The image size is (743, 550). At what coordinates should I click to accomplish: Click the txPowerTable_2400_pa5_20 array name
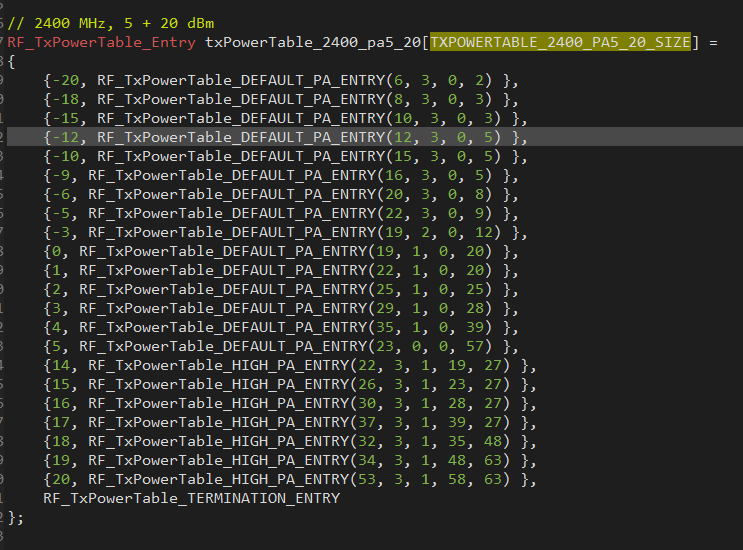(x=313, y=43)
